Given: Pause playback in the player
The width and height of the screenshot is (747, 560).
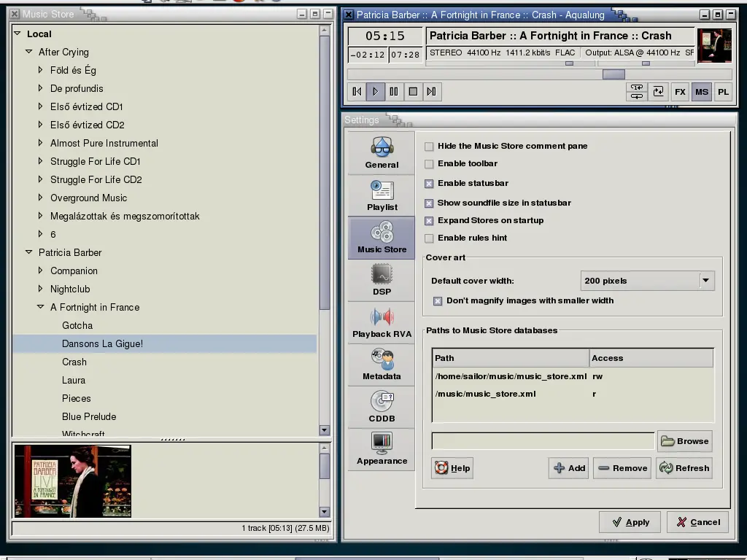Looking at the screenshot, I should click(394, 91).
